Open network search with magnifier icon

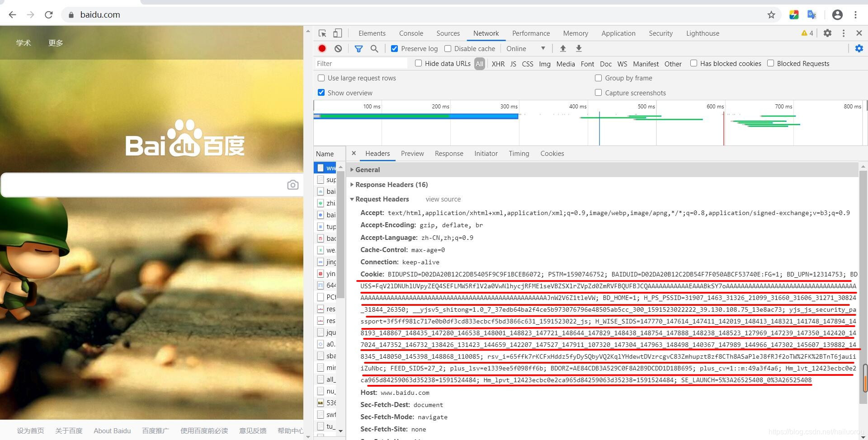(374, 48)
